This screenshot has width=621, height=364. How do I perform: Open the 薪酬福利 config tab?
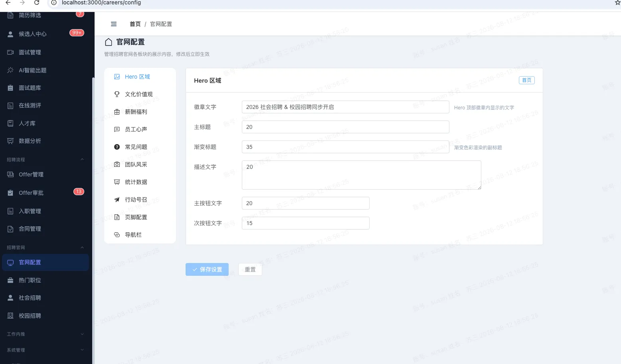tap(140, 112)
